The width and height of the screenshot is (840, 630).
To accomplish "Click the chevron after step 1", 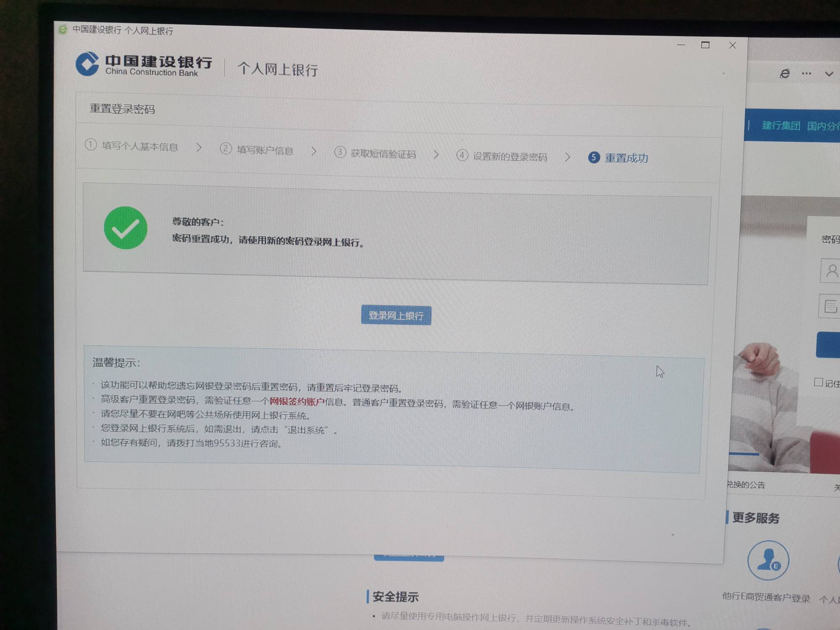I will pos(199,147).
